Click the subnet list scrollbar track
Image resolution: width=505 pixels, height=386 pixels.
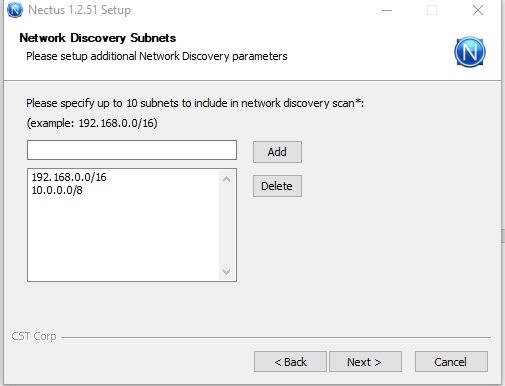click(227, 226)
